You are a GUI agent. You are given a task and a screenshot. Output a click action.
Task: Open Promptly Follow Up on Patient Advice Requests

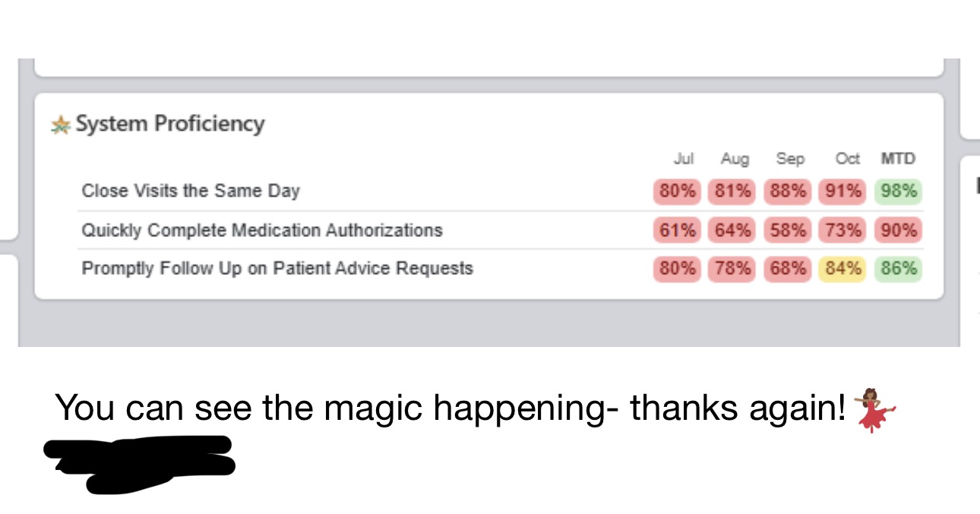click(277, 268)
